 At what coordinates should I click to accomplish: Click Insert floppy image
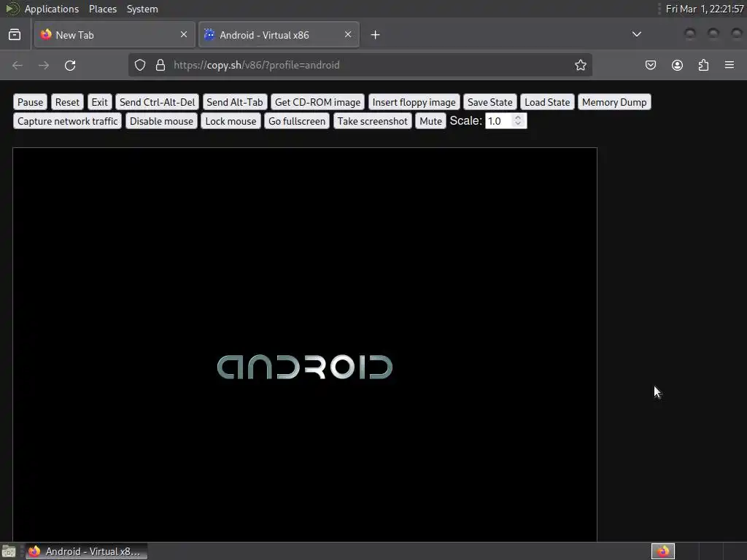pyautogui.click(x=414, y=102)
